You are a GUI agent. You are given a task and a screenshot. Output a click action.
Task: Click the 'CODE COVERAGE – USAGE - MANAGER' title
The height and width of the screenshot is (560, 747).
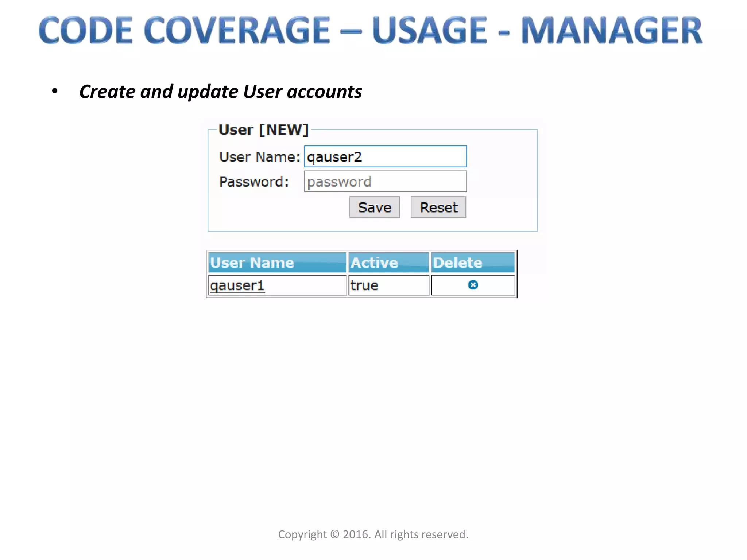[371, 30]
